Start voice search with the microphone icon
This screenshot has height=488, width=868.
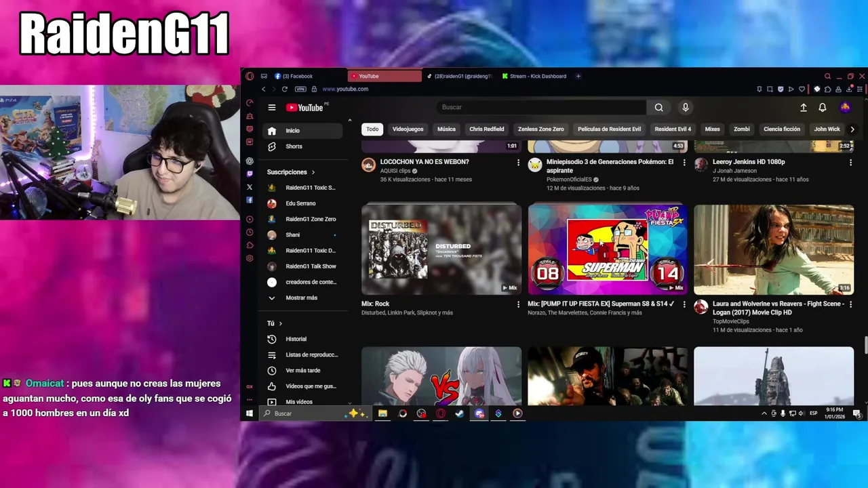[686, 107]
